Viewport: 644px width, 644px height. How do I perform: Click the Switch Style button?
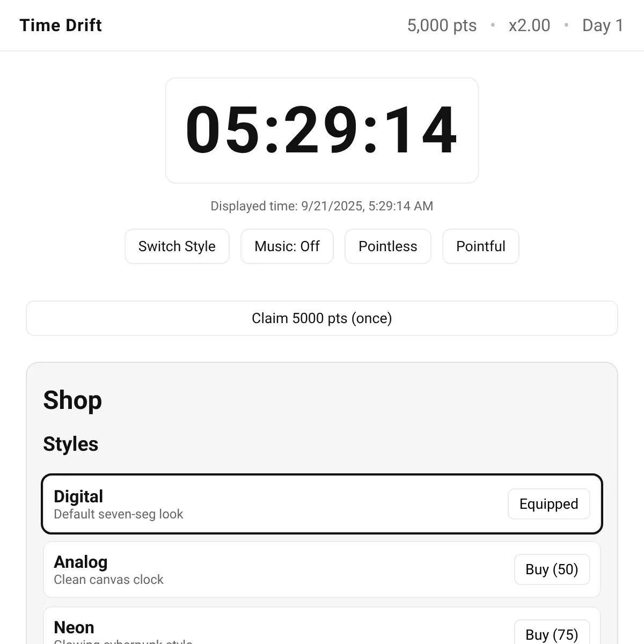click(177, 246)
